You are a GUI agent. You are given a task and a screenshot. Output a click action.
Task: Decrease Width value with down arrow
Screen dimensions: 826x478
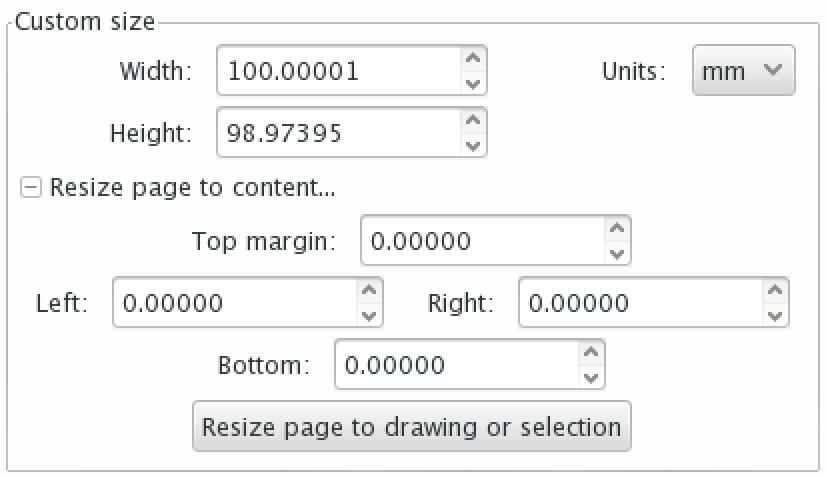tap(474, 84)
